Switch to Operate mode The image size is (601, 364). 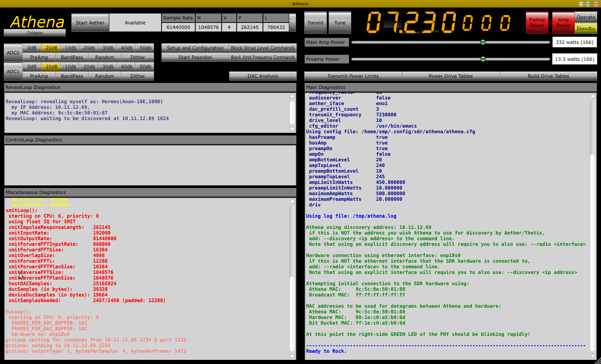coord(586,17)
